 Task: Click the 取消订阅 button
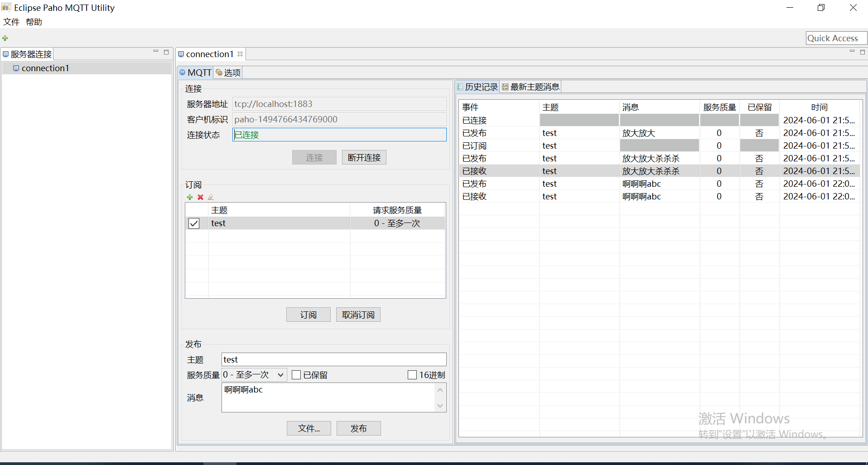tap(358, 315)
